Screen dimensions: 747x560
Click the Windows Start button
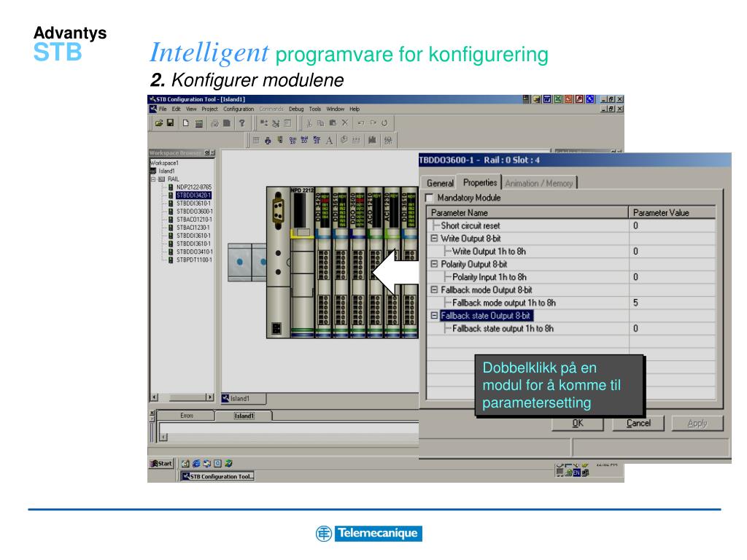(x=161, y=463)
